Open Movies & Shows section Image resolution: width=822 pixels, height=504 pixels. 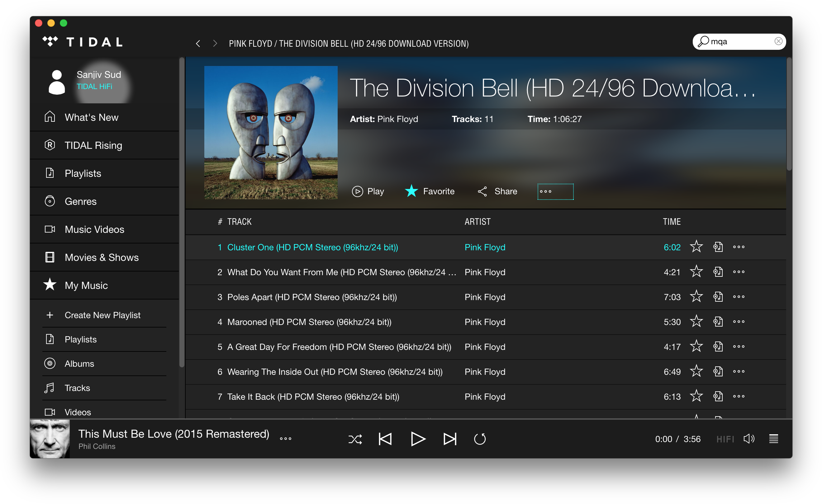(104, 257)
